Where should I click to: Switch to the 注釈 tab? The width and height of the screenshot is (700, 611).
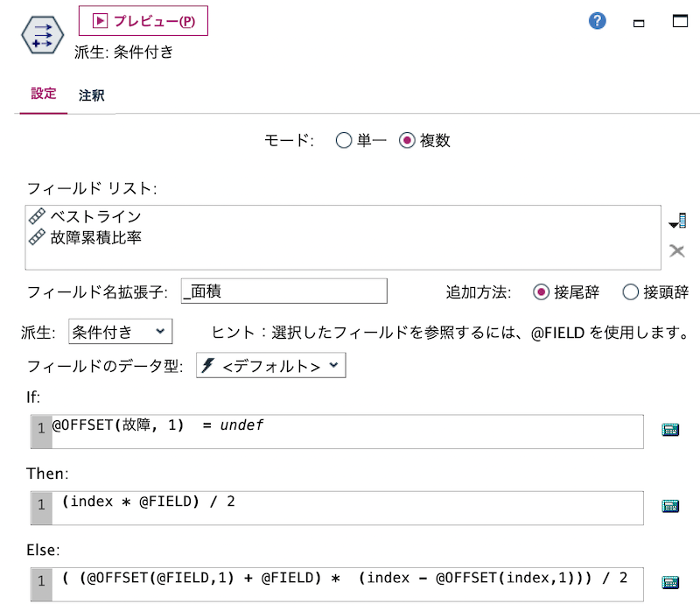92,95
